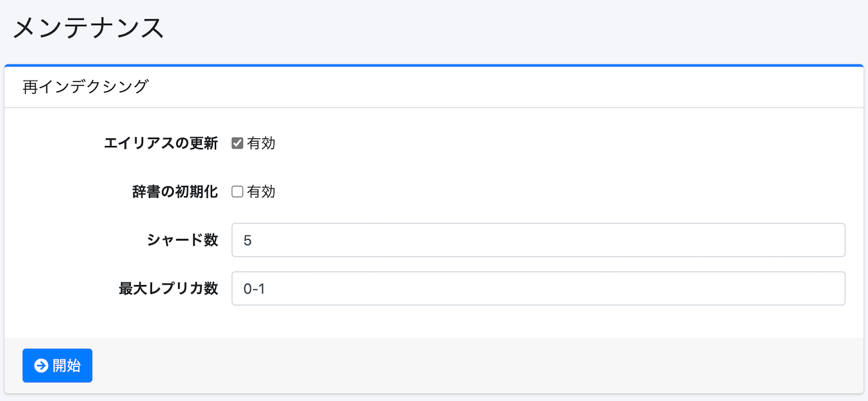This screenshot has width=868, height=401.
Task: Click the 開始 button to start reindexing
Action: coord(57,366)
